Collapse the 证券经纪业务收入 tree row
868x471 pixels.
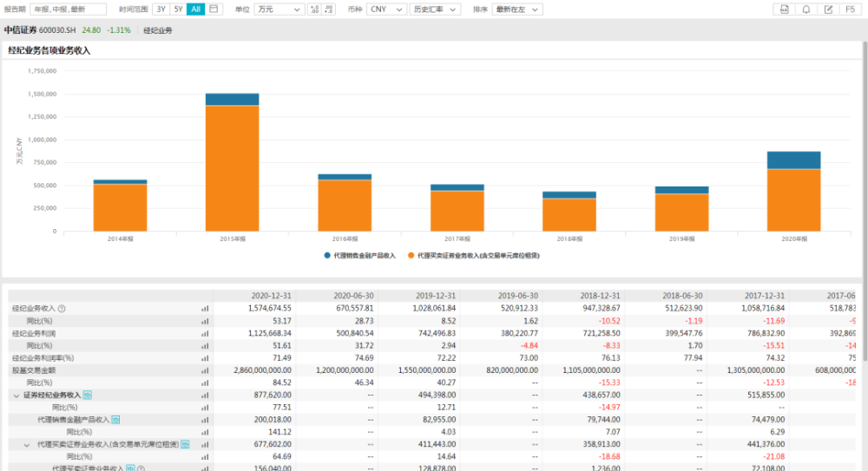click(16, 395)
